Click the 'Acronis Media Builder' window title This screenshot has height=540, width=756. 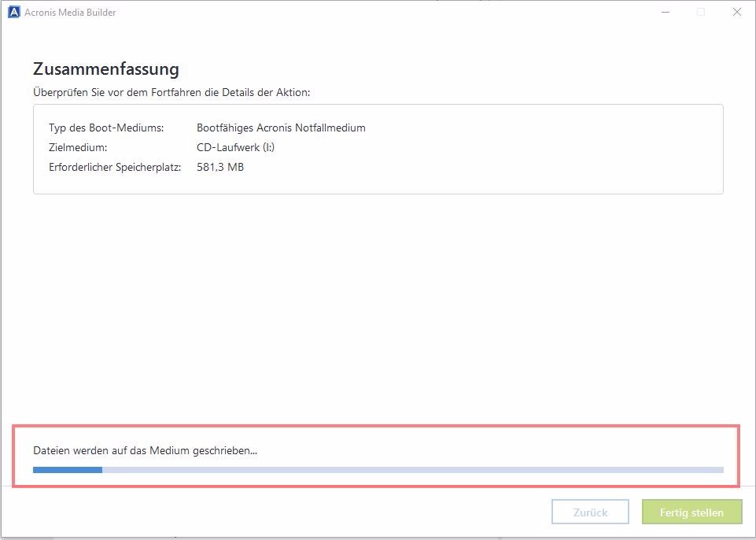[70, 13]
